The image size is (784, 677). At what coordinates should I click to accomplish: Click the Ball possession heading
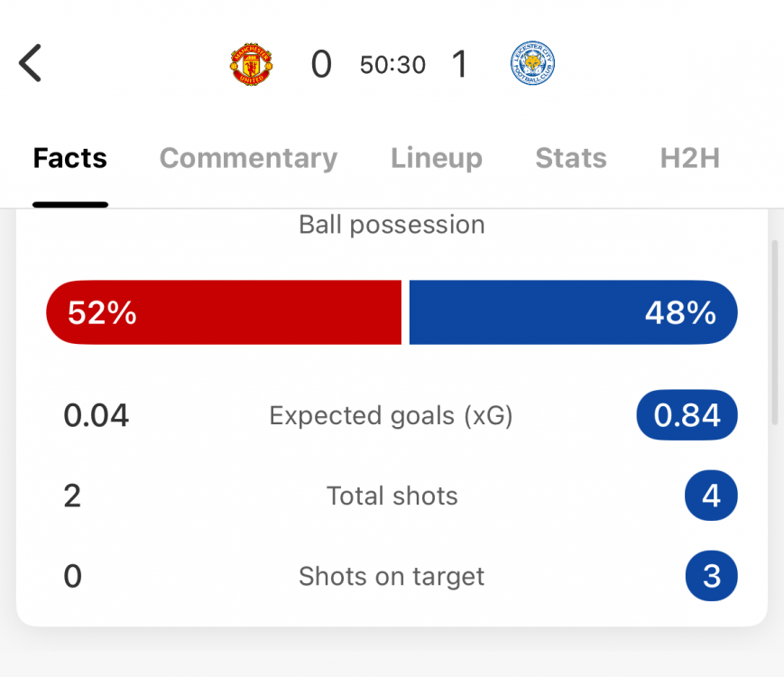pos(392,225)
